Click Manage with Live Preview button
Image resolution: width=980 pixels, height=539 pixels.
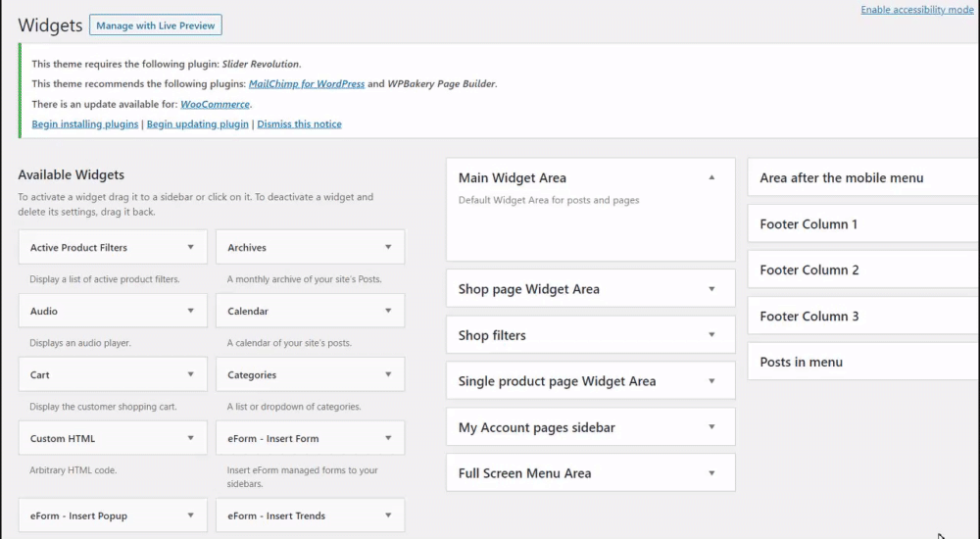[156, 25]
